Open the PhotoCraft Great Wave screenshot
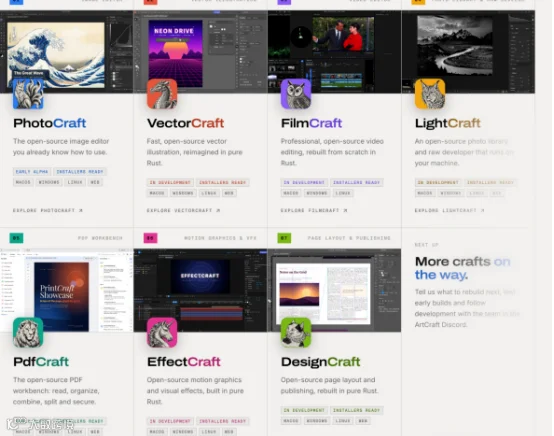 click(x=66, y=52)
